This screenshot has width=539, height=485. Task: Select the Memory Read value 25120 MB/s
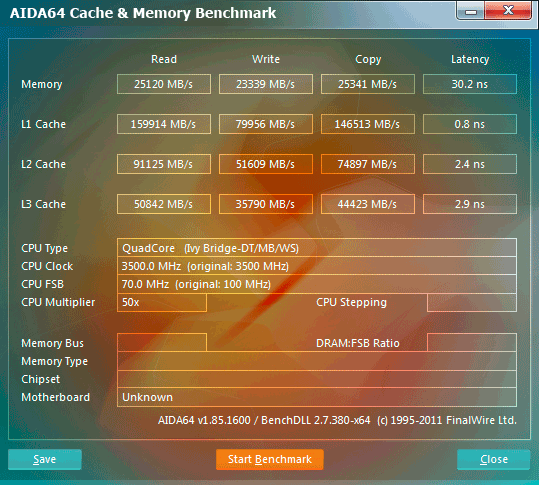point(164,84)
